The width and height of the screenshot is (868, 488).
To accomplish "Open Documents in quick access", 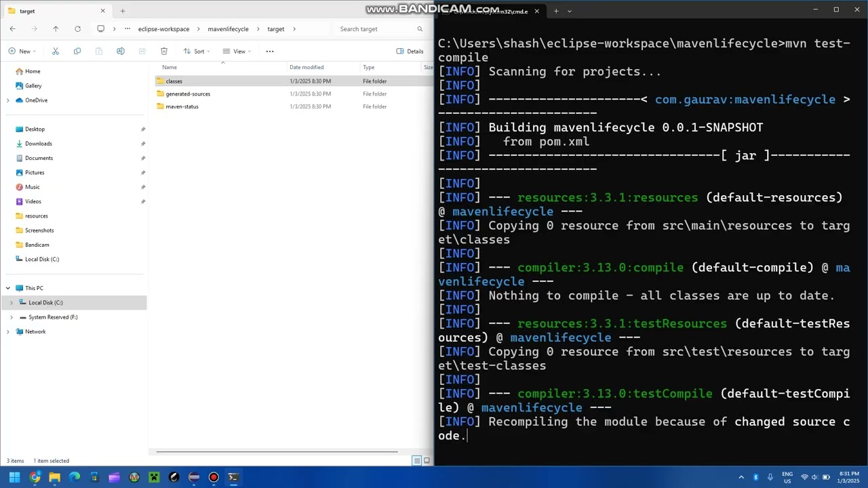I will pos(39,158).
